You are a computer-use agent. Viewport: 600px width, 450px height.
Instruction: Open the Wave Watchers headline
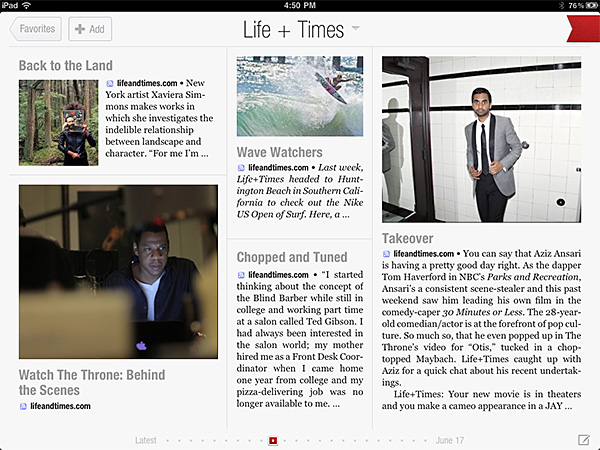[x=280, y=152]
